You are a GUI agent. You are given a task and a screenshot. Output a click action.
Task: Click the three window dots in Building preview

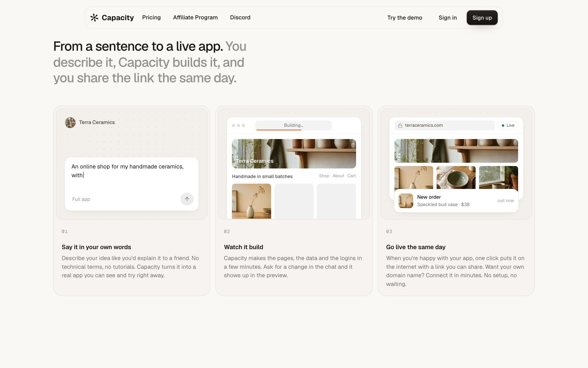pyautogui.click(x=238, y=125)
